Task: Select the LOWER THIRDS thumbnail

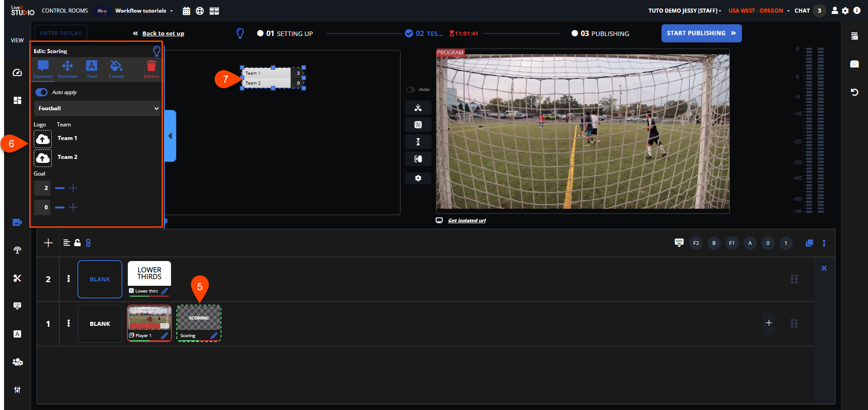Action: pyautogui.click(x=149, y=274)
